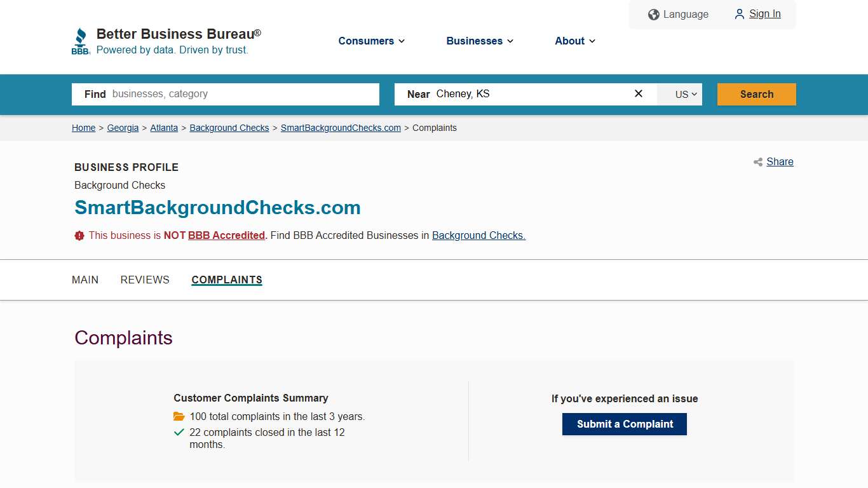The image size is (868, 488).
Task: Clear the Near field with the X icon
Action: coord(638,93)
